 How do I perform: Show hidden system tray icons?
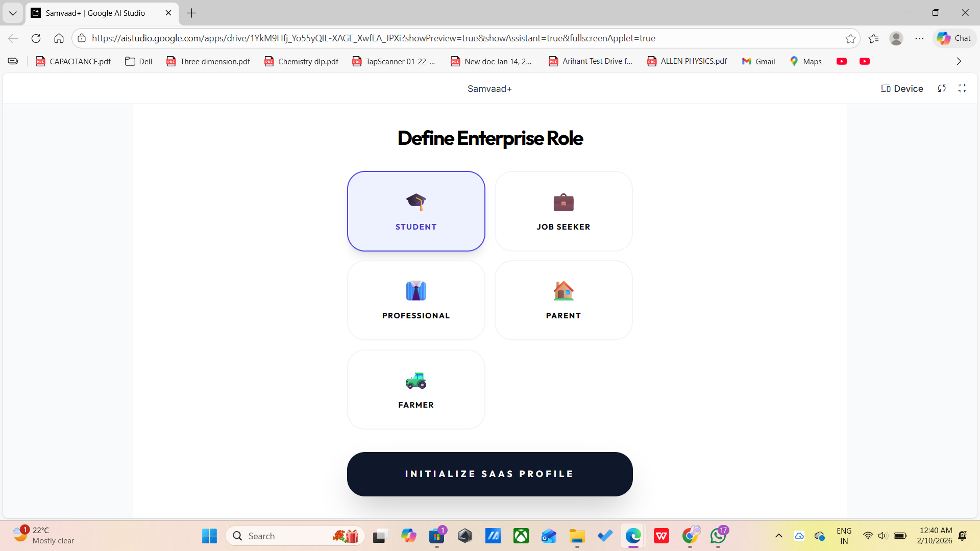pos(778,536)
